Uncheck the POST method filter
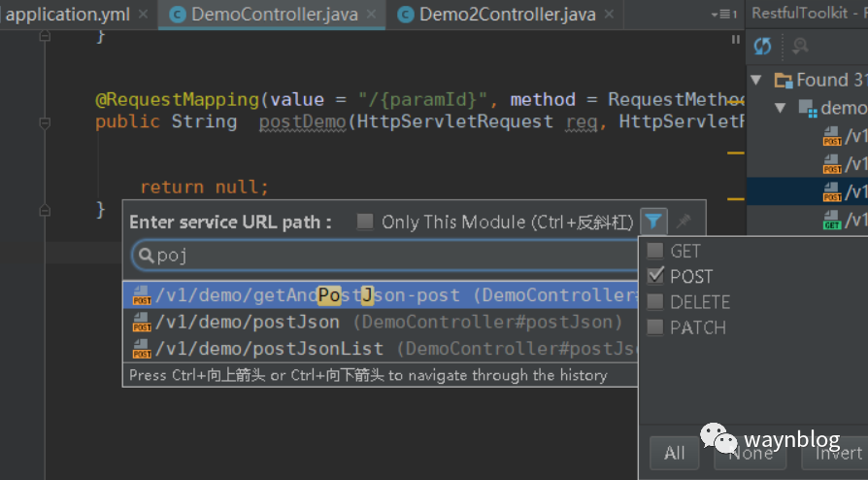868x480 pixels. coord(656,277)
